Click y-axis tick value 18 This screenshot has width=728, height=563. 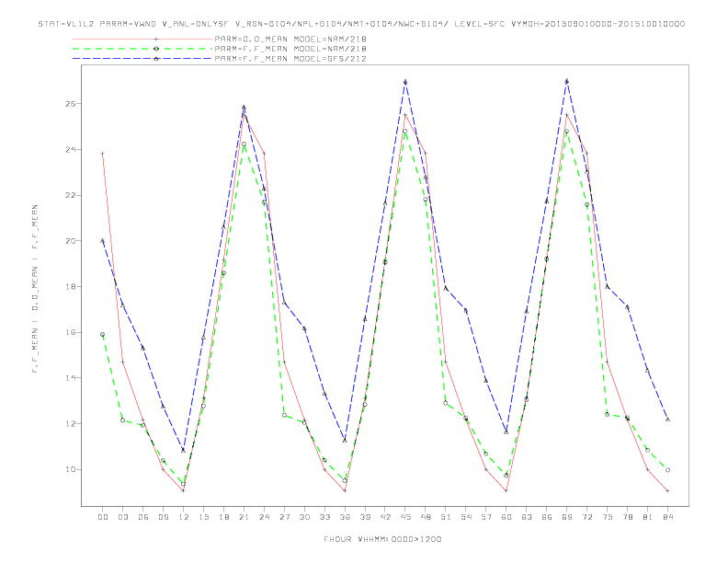click(71, 287)
